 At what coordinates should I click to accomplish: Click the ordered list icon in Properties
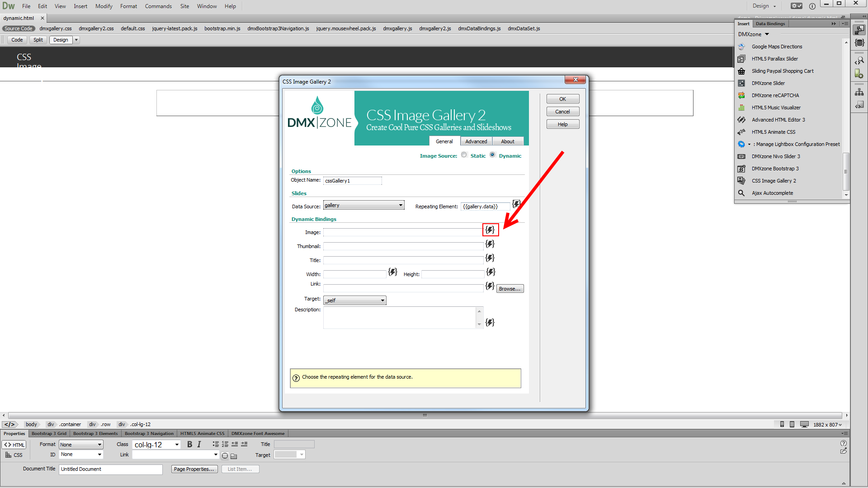pyautogui.click(x=225, y=445)
